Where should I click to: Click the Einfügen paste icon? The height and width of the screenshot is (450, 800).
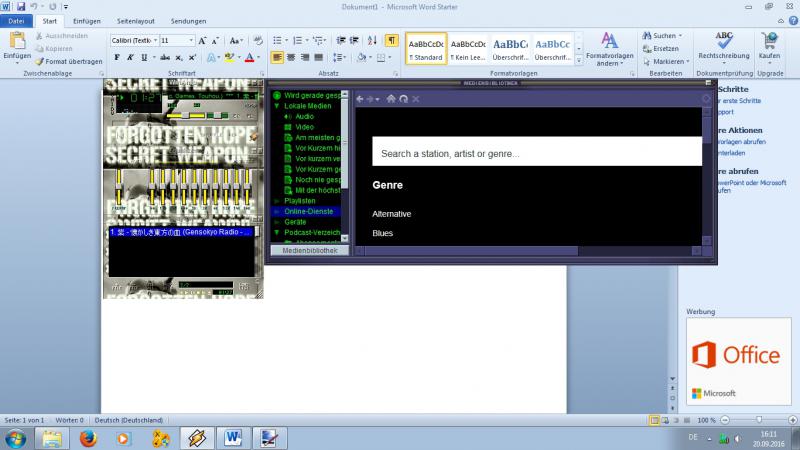click(17, 41)
